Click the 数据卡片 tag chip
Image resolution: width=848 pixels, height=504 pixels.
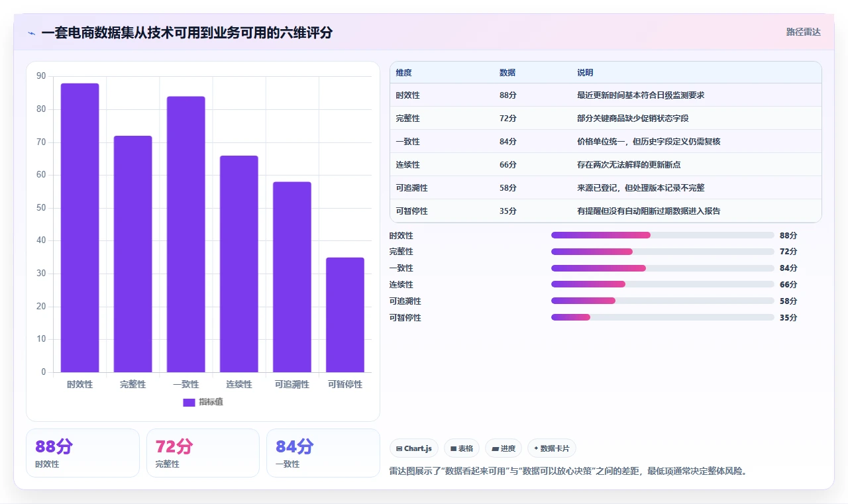(x=552, y=448)
